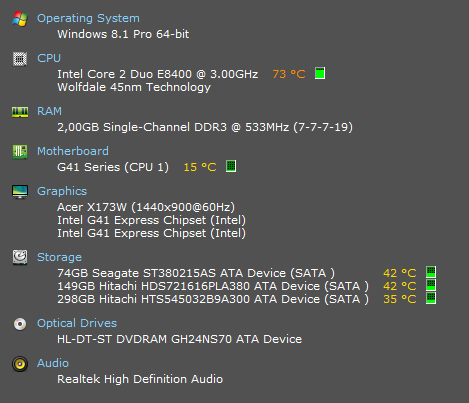Viewport: 469px width, 403px height.
Task: Click the Audio speaker icon
Action: (20, 364)
